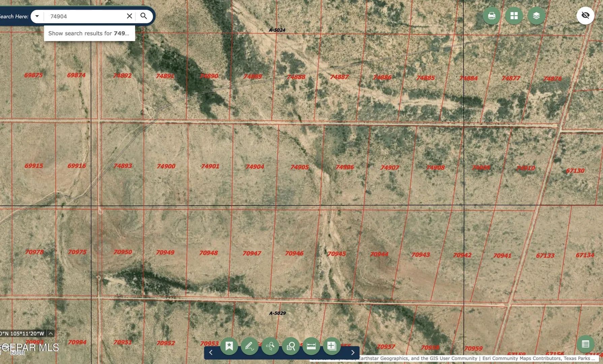
Task: Clear the search text with X
Action: [129, 16]
